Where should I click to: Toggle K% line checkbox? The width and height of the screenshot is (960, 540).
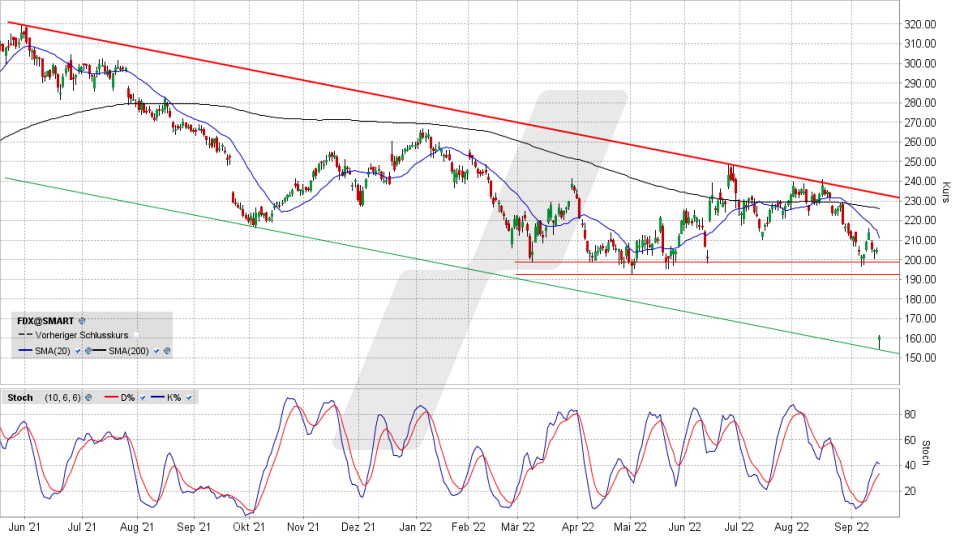point(189,397)
